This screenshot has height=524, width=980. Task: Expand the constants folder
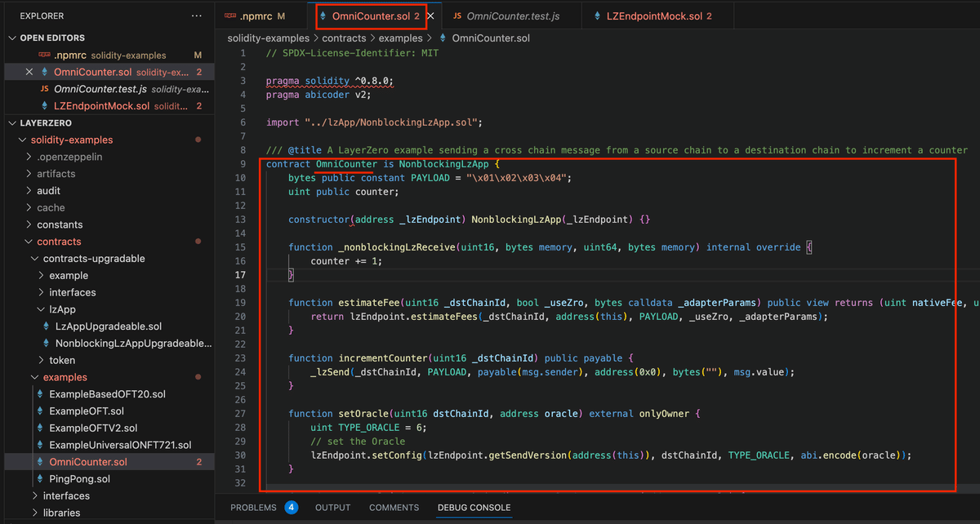(x=60, y=224)
